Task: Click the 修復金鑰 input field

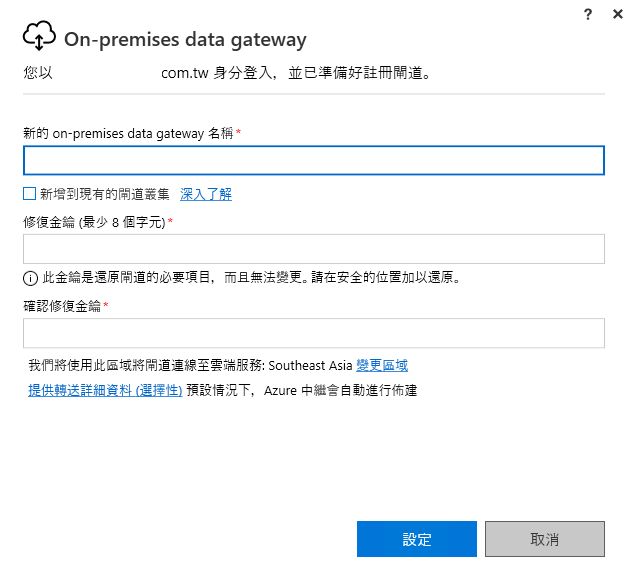Action: [x=313, y=249]
